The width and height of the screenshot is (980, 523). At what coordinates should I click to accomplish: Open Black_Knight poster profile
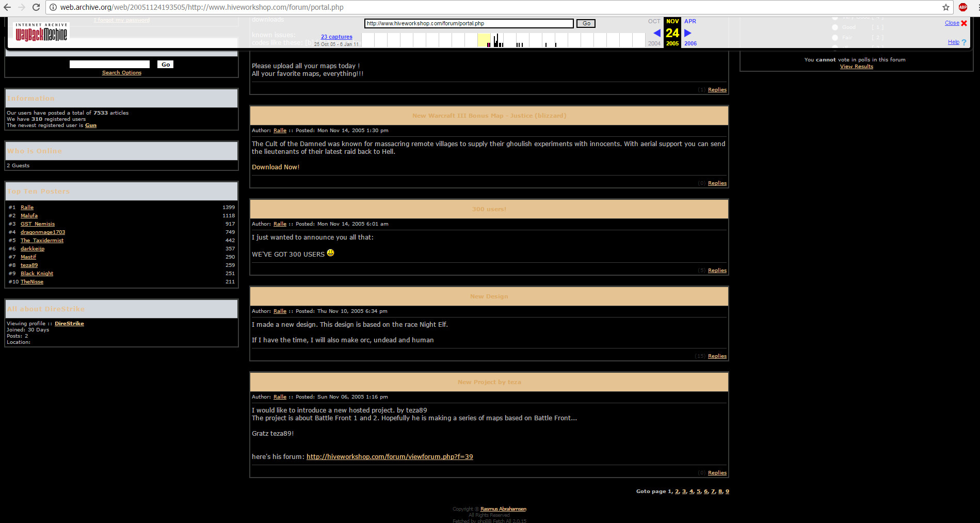37,274
